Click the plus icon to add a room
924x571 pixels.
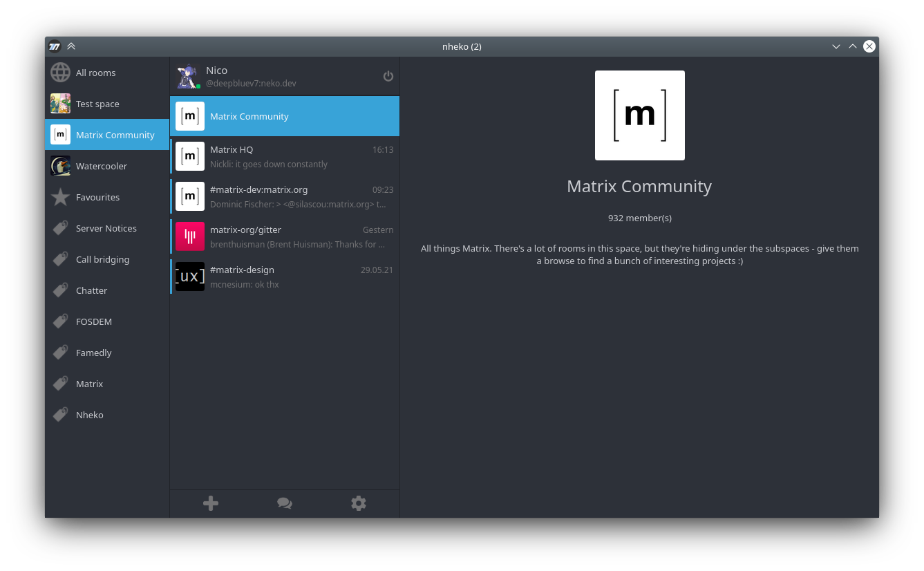pyautogui.click(x=211, y=503)
